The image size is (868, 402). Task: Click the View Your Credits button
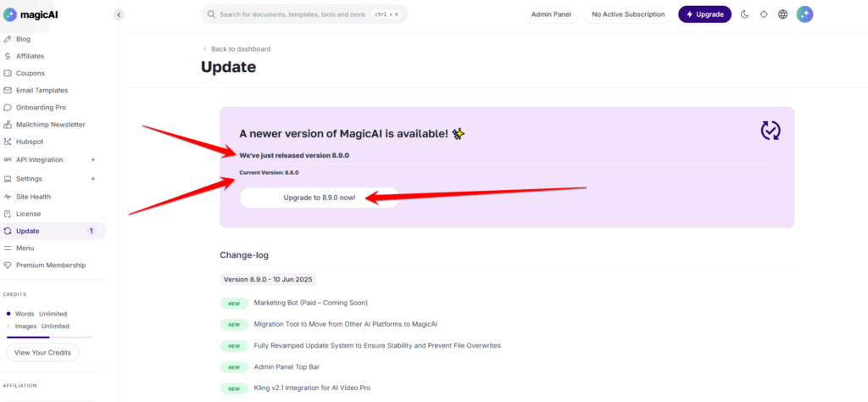point(42,353)
